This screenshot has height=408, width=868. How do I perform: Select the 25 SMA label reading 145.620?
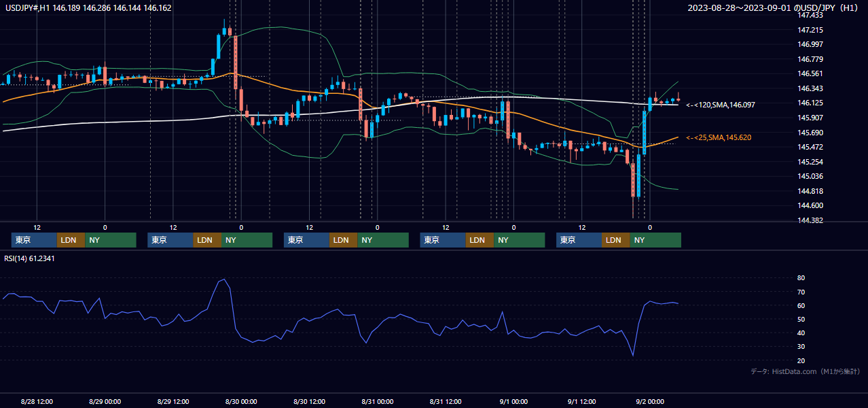point(719,138)
